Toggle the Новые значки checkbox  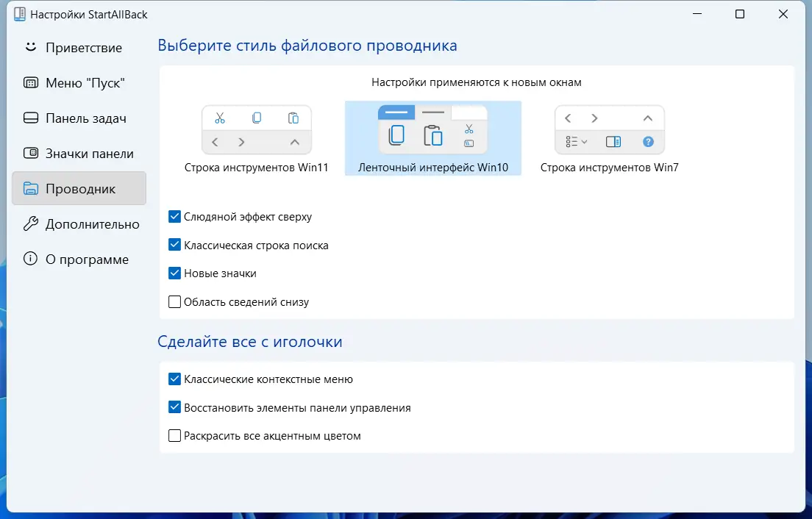174,273
